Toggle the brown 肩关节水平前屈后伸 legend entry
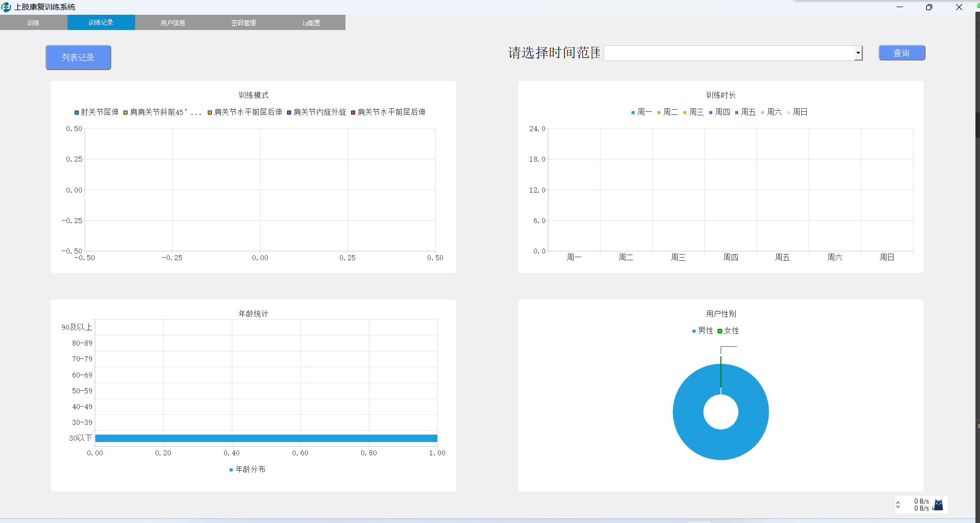The width and height of the screenshot is (980, 523). (388, 112)
